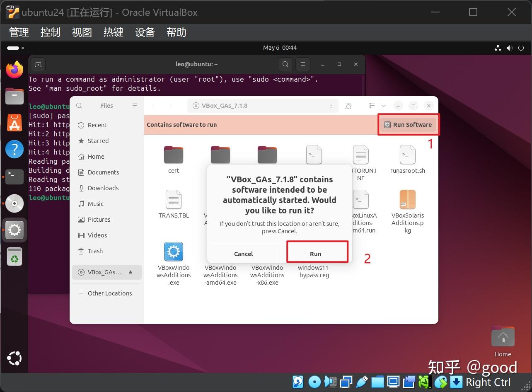Viewport: 532px width, 392px height.
Task: Click the optical disc icon in VirtualBox status bar
Action: click(x=314, y=382)
